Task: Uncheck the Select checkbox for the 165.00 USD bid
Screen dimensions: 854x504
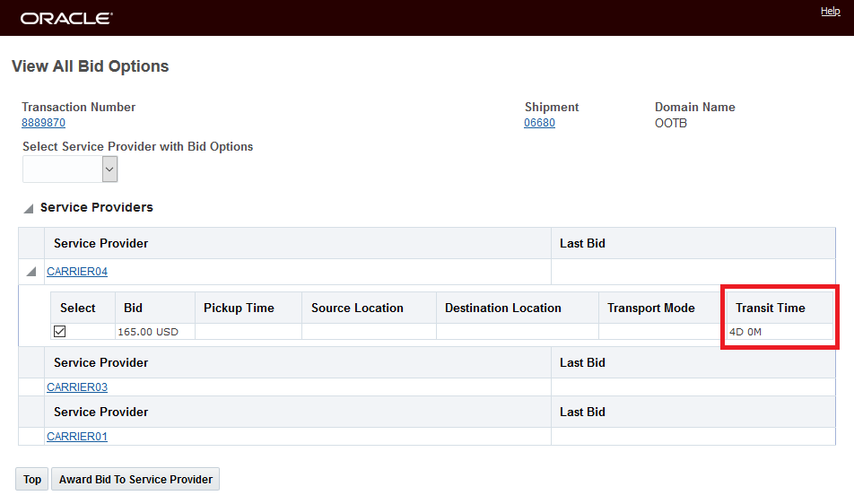Action: coord(60,332)
